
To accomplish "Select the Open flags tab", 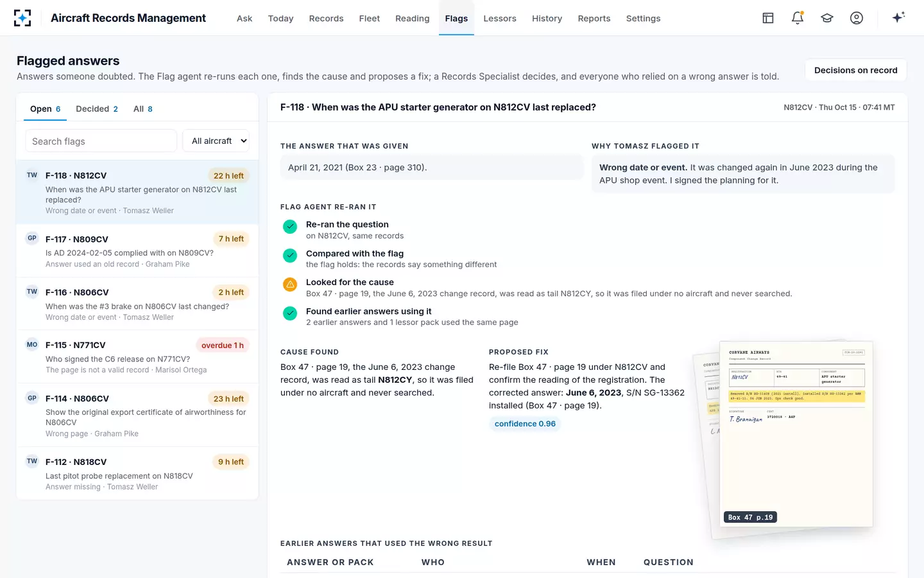I will point(45,109).
